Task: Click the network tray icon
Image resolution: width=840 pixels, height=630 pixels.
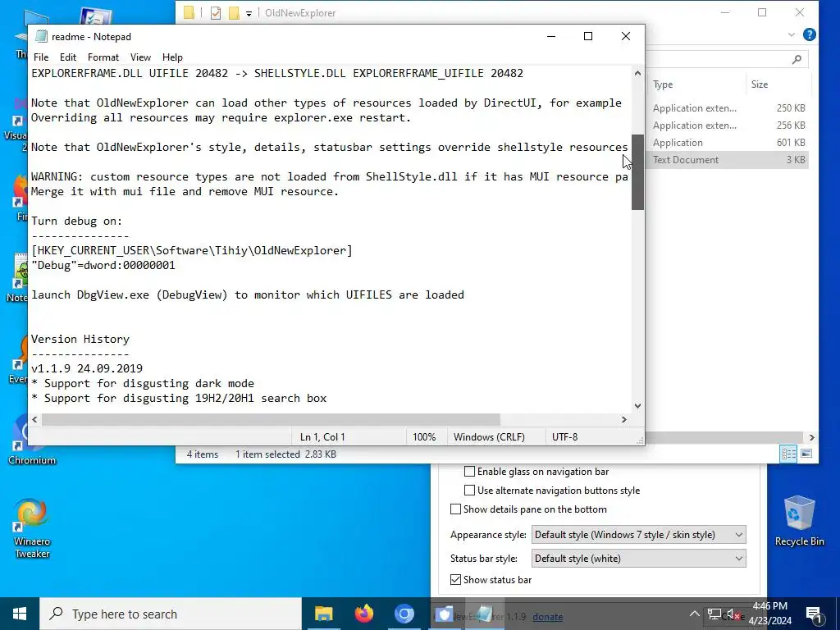Action: 714,614
